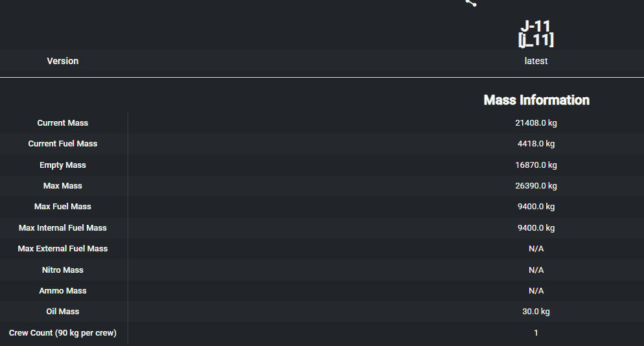Click the Version row label
This screenshot has width=644, height=346.
63,61
